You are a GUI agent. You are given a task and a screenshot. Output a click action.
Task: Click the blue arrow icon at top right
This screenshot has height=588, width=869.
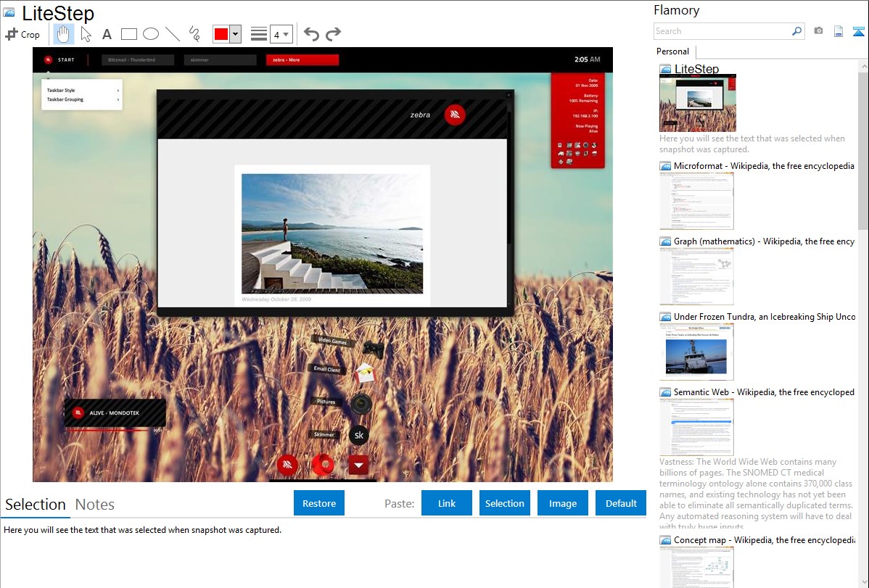coord(858,31)
